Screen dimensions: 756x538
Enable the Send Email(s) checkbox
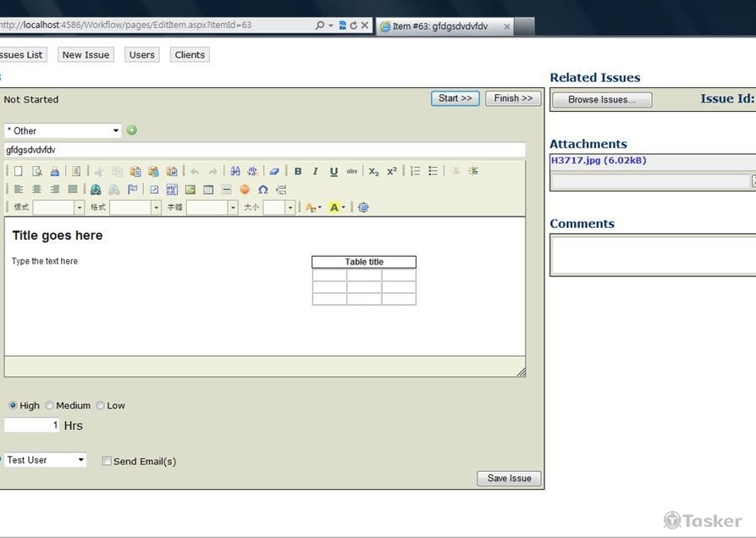pos(107,462)
